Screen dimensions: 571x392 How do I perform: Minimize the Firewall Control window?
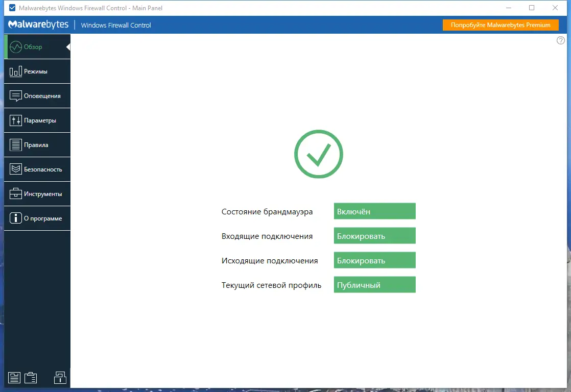point(509,8)
